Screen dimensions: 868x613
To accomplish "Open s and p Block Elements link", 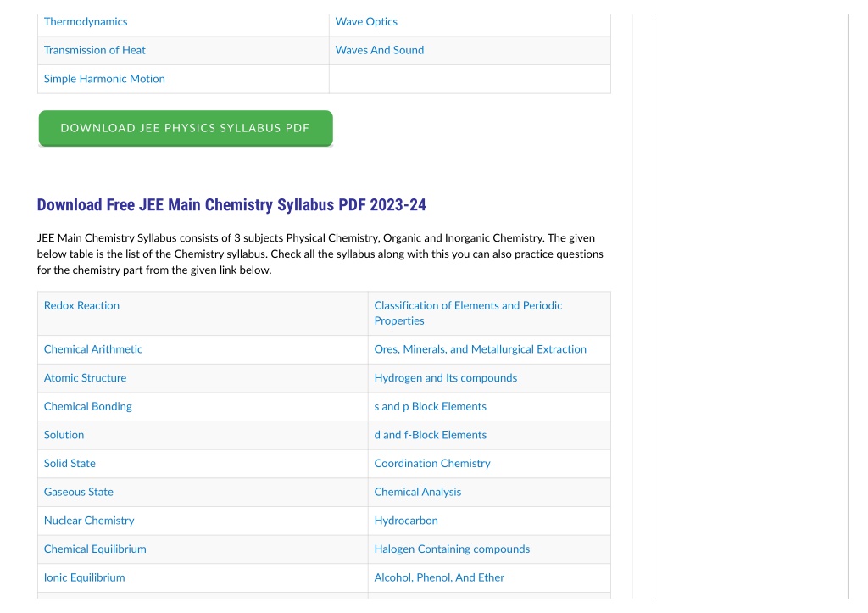I will [x=430, y=406].
